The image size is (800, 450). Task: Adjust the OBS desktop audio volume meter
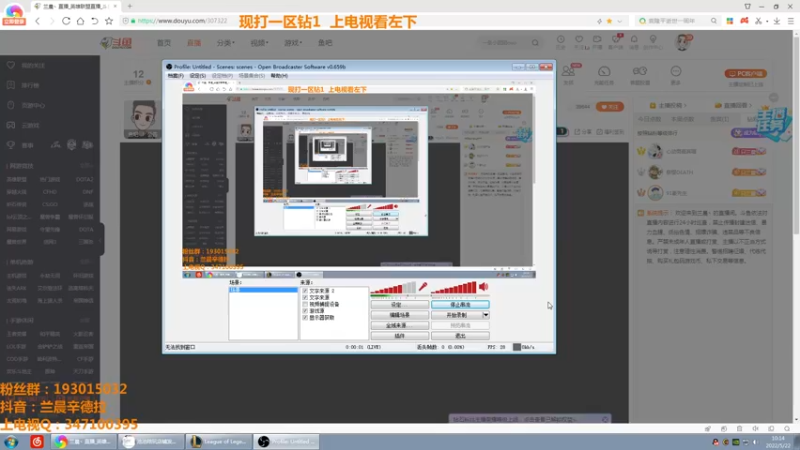[x=454, y=289]
